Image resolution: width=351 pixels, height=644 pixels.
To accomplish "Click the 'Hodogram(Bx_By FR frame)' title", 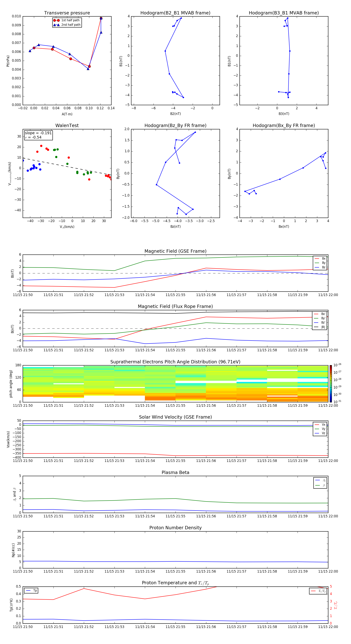I will 284,125.
